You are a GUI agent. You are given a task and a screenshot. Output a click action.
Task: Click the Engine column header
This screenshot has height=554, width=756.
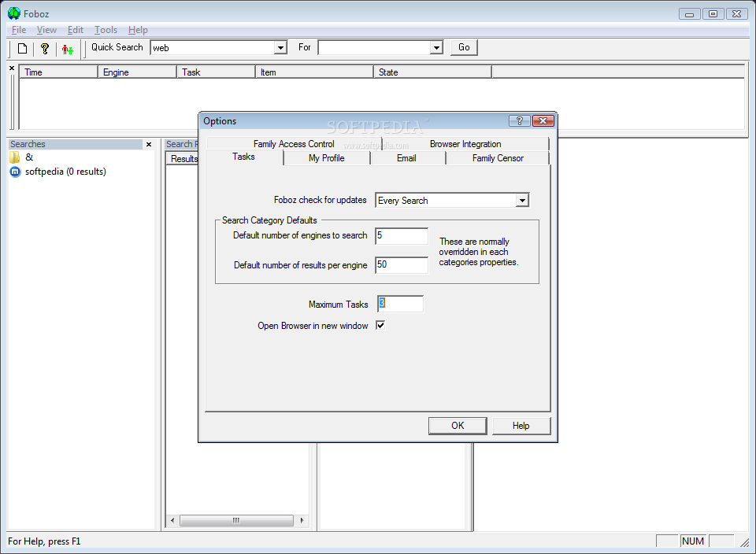(137, 72)
